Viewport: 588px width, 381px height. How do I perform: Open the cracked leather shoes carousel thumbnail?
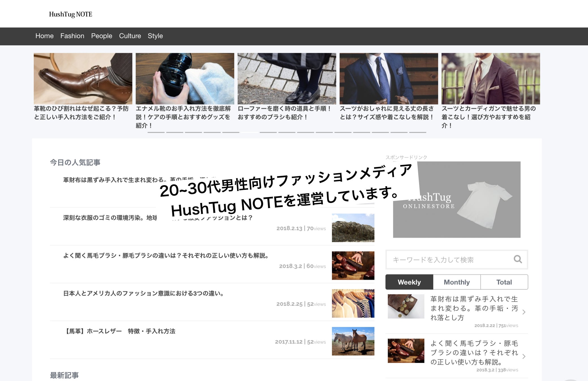(x=83, y=78)
